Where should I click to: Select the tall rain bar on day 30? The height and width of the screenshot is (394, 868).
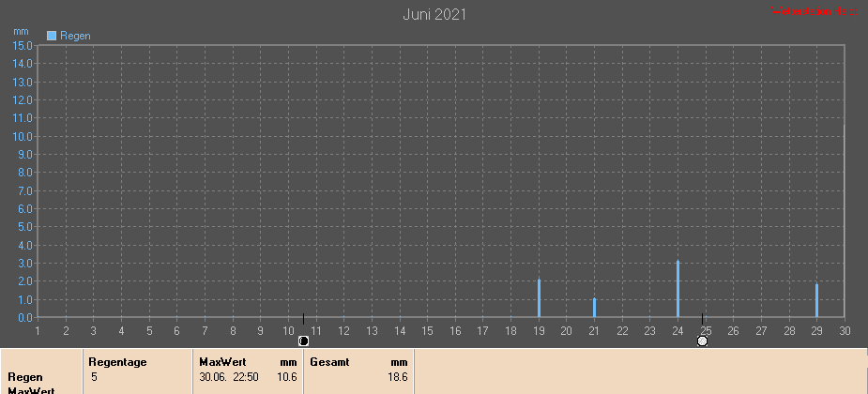[x=844, y=220]
